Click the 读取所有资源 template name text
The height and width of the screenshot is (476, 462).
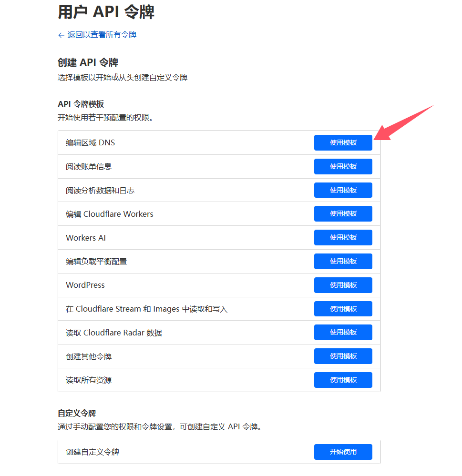tap(89, 380)
